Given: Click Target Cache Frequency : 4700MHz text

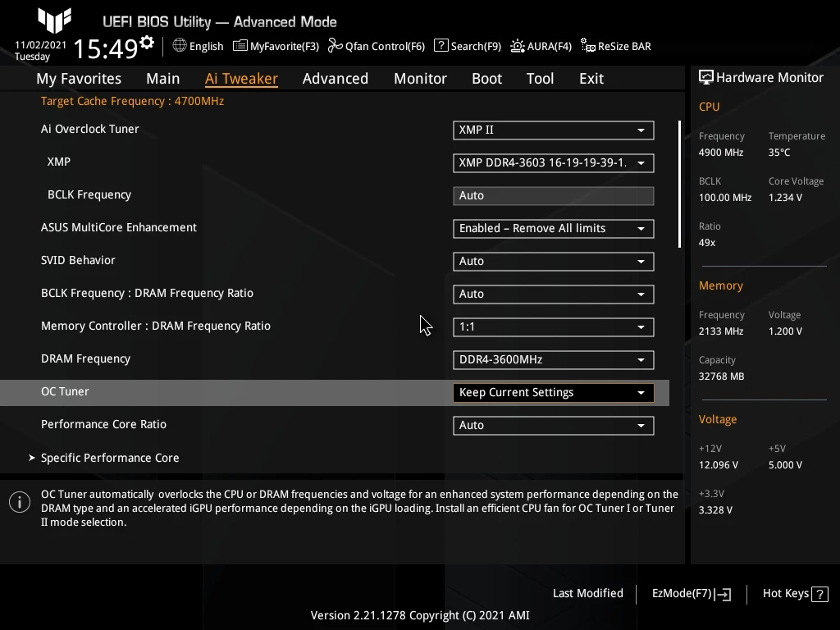Looking at the screenshot, I should pyautogui.click(x=132, y=101).
